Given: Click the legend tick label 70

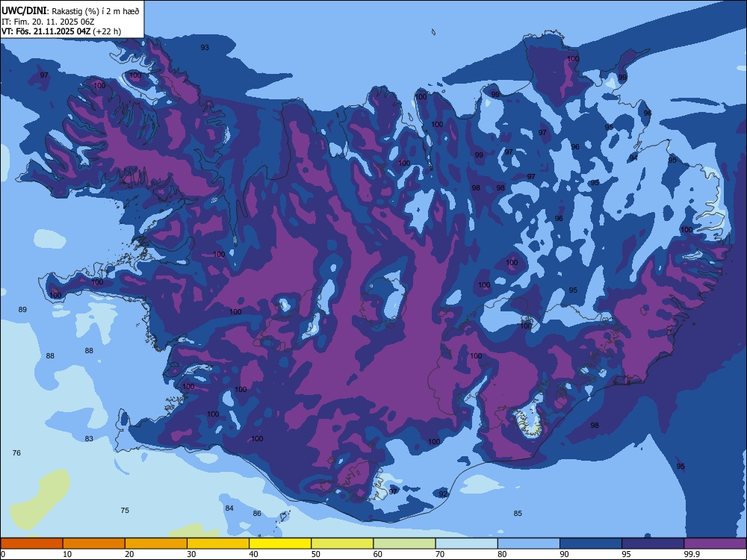Looking at the screenshot, I should point(440,554).
